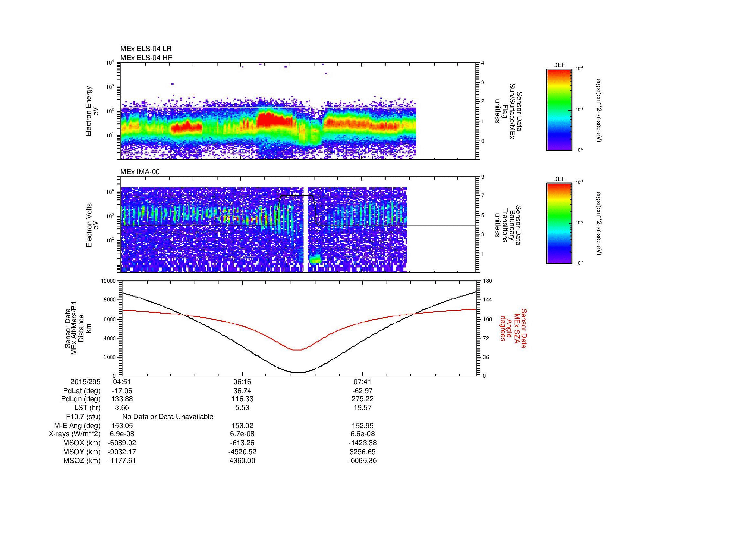Click 'No Data or Data Unavailable' text

click(x=168, y=416)
